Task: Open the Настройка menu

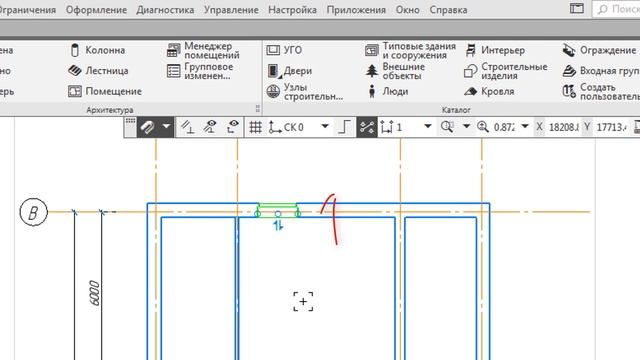Action: pyautogui.click(x=292, y=9)
